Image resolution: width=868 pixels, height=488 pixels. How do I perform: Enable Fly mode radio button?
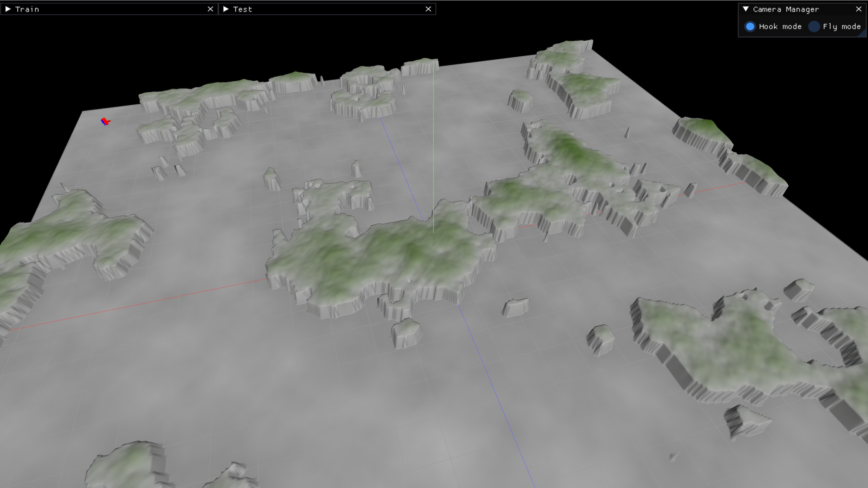(x=814, y=26)
